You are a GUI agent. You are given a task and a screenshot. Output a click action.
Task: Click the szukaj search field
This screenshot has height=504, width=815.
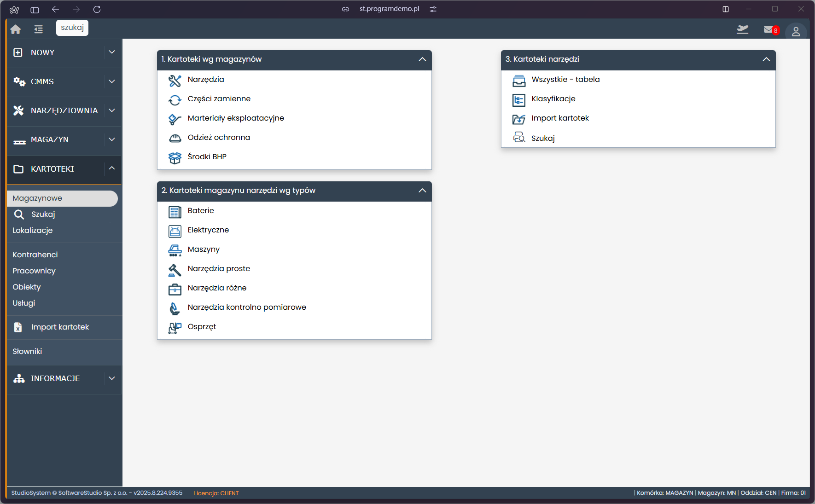point(72,28)
